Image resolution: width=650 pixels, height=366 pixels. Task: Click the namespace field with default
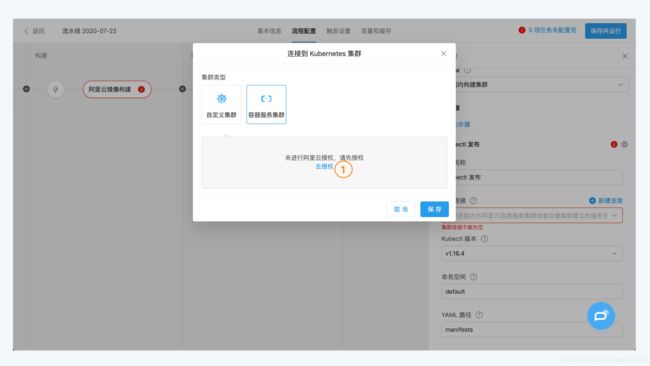point(532,291)
